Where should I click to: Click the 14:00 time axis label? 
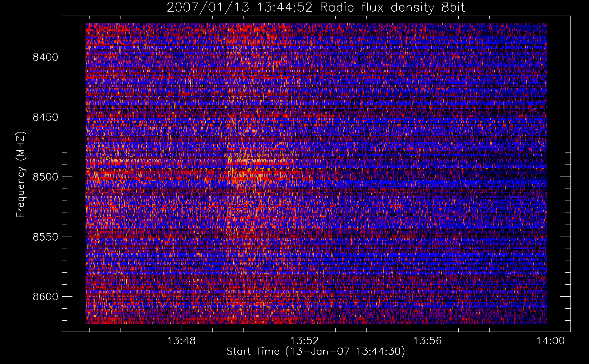pos(550,341)
